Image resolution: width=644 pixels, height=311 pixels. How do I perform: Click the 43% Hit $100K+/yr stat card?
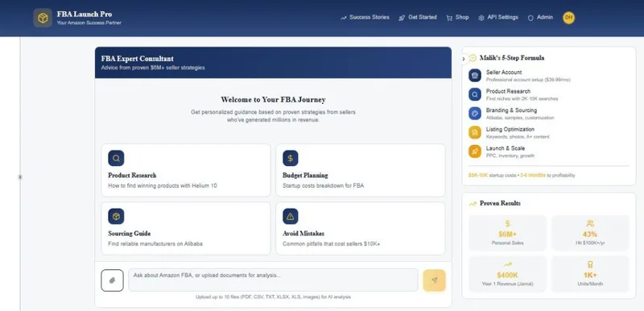click(590, 233)
